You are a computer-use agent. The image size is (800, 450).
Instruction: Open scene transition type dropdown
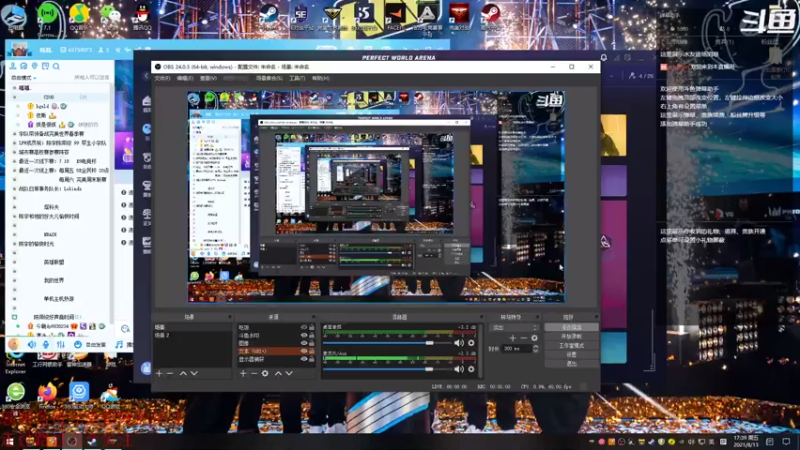click(514, 328)
